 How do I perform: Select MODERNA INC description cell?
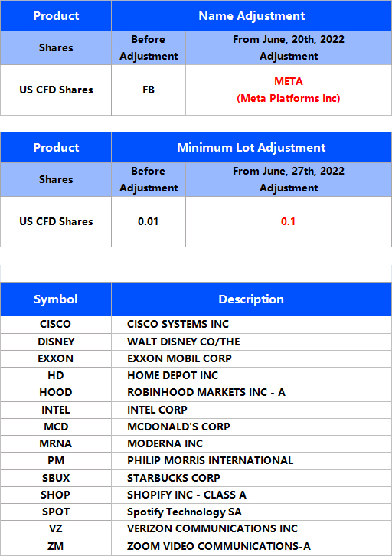coord(251,443)
